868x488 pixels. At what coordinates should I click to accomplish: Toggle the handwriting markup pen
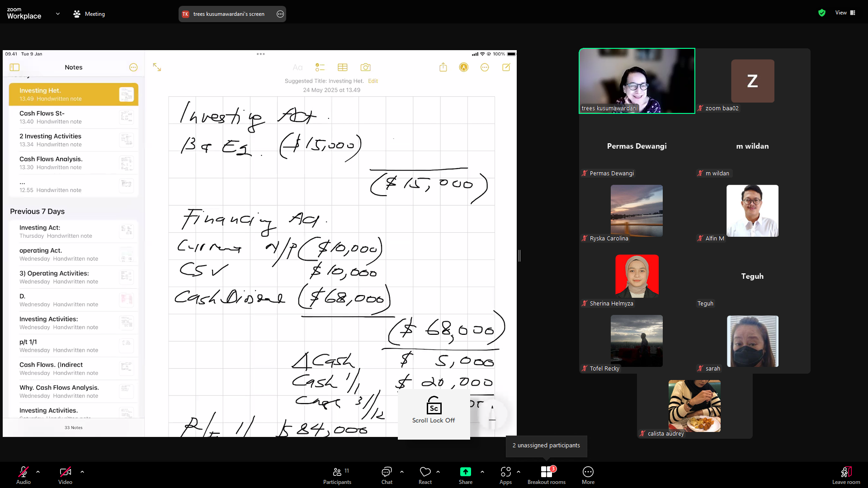click(464, 67)
